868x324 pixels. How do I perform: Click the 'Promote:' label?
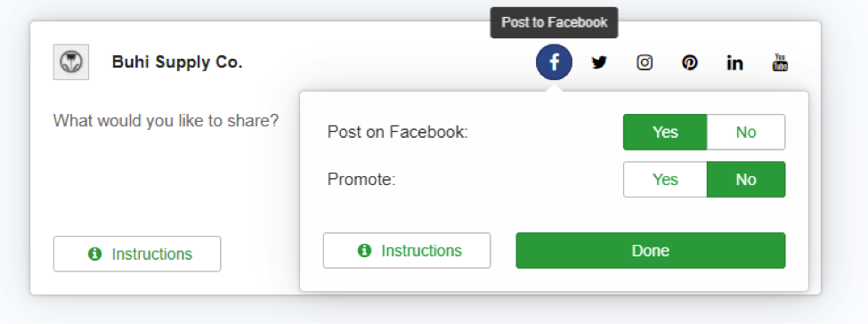point(361,180)
